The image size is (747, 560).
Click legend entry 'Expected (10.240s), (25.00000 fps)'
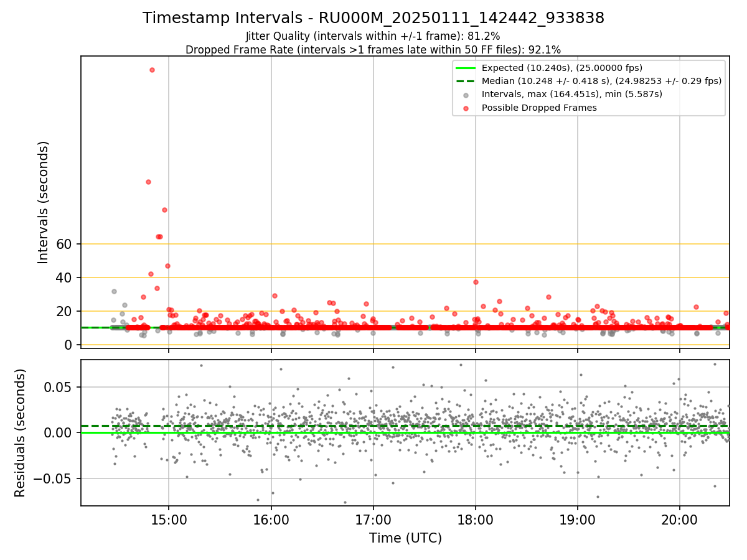pyautogui.click(x=562, y=68)
